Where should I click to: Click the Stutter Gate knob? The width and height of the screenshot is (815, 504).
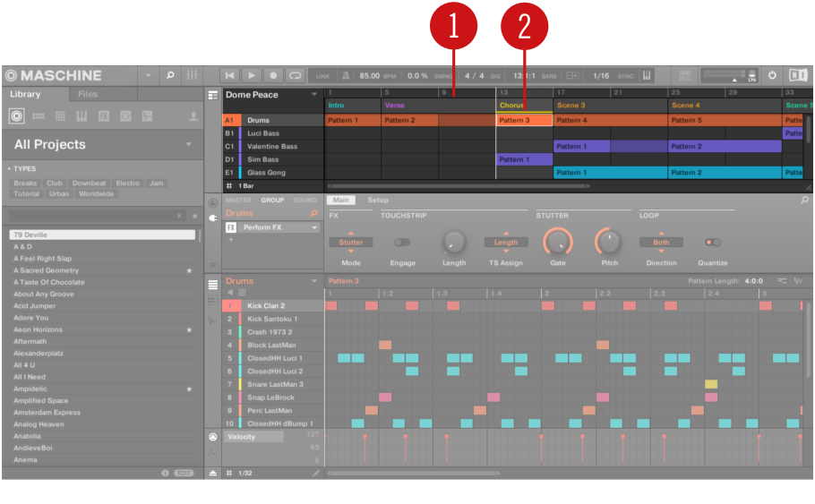pos(557,241)
